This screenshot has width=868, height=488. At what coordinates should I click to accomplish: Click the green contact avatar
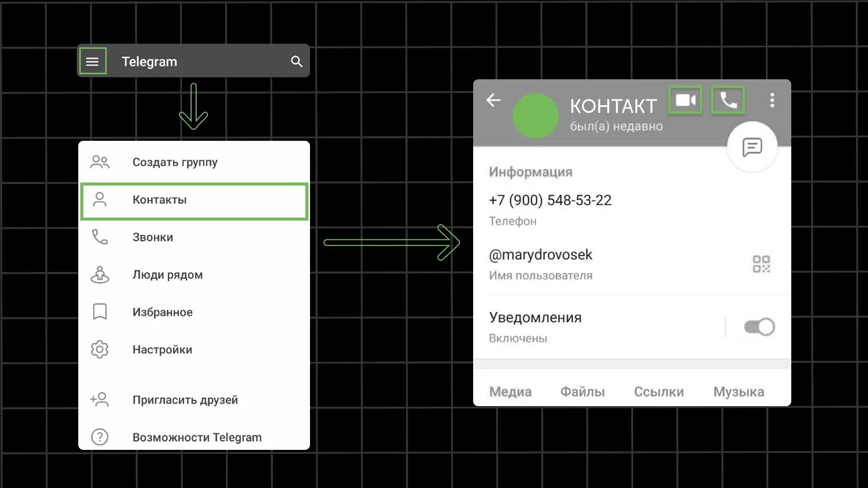[x=536, y=116]
